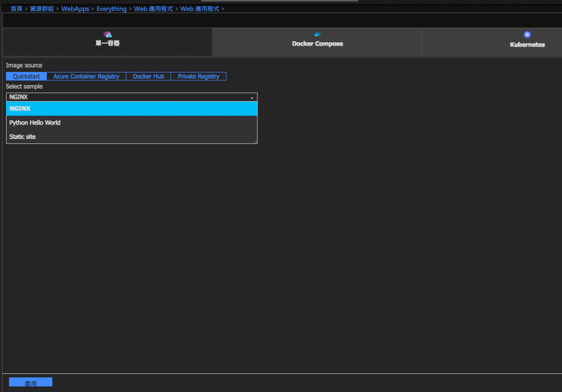
Task: Grab the dropdown list resize corner
Action: coord(255,142)
